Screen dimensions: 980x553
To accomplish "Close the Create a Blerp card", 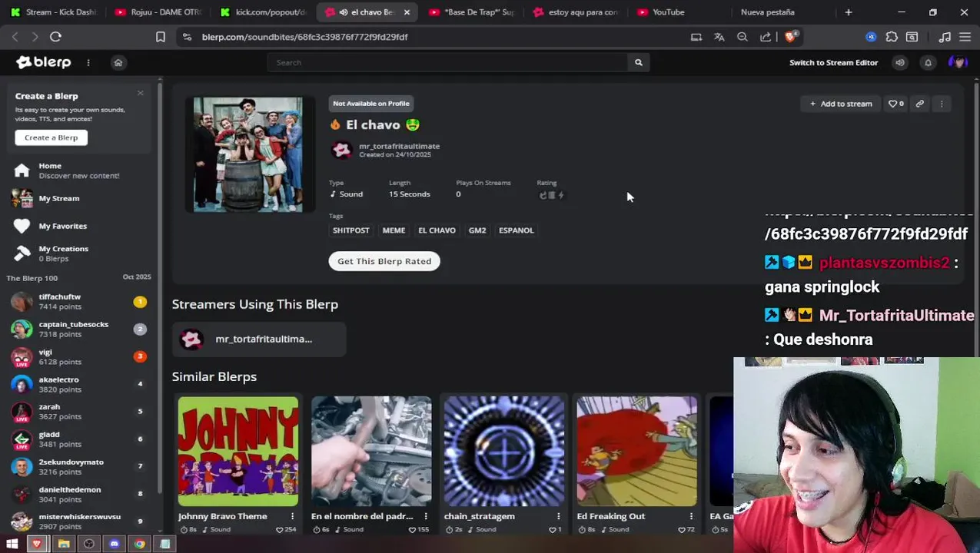I will coord(140,93).
